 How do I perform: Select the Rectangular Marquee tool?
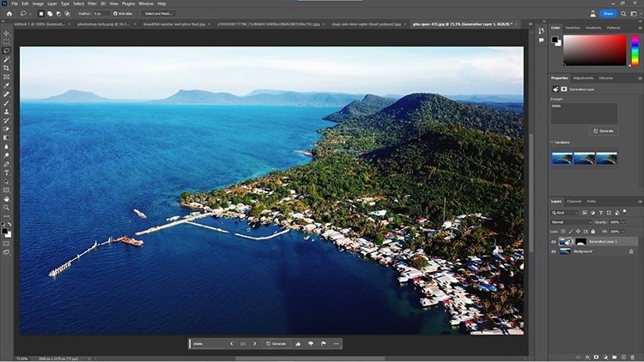click(x=6, y=42)
